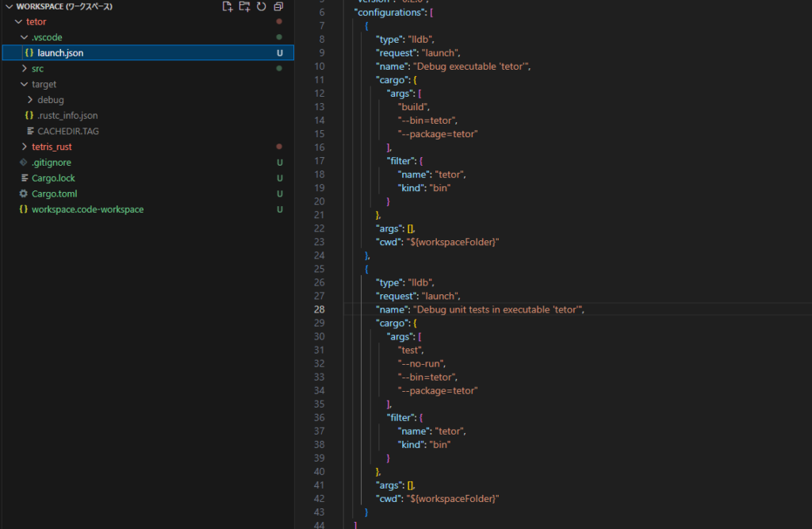Viewport: 812px width, 529px height.
Task: Expand the src folder
Action: [x=25, y=68]
